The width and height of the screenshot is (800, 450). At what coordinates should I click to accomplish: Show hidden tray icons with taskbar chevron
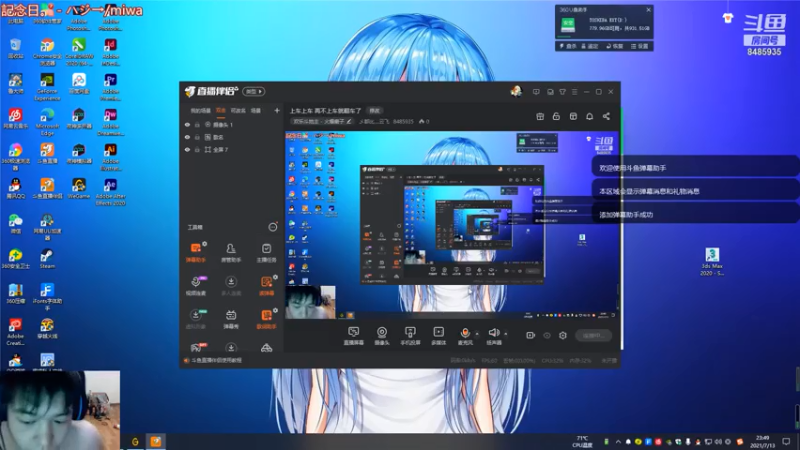pyautogui.click(x=618, y=441)
